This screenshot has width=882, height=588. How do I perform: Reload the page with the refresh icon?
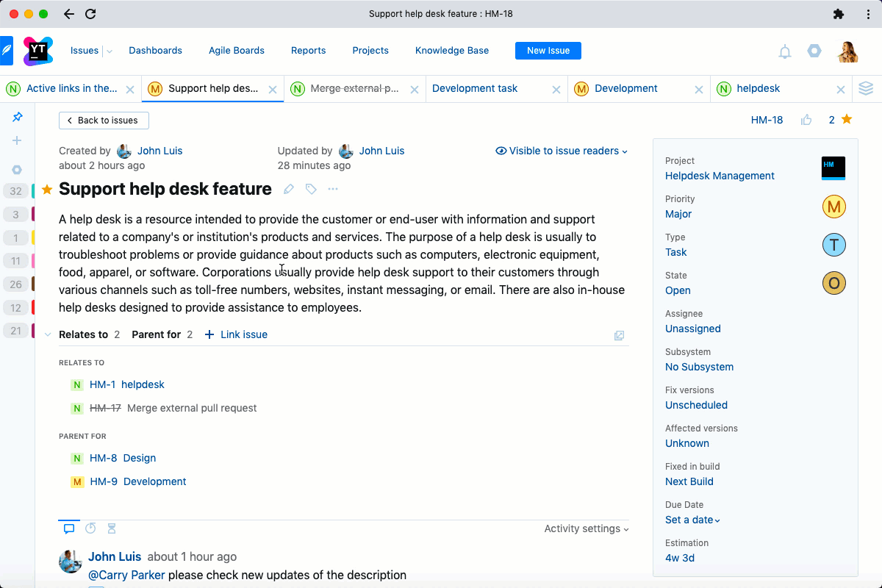90,14
